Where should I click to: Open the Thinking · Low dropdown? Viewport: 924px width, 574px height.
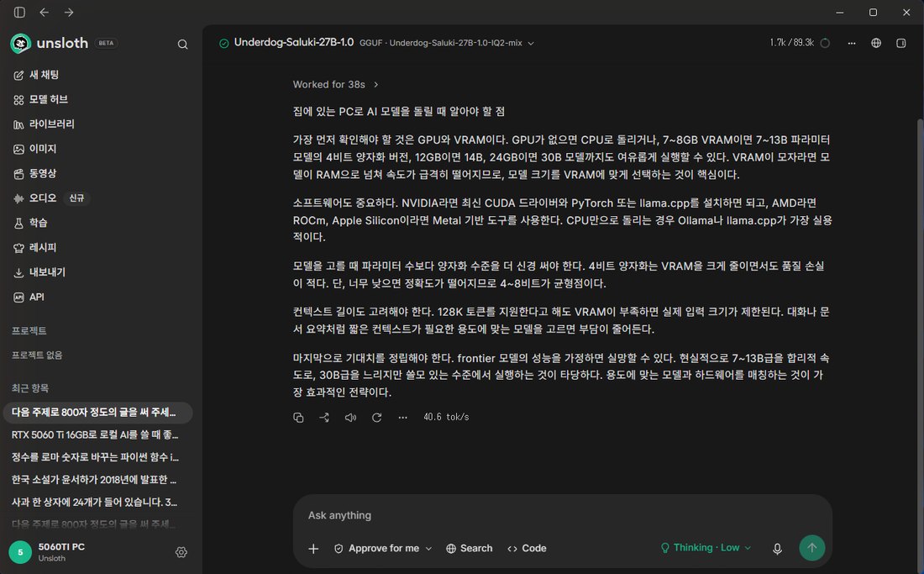(706, 548)
